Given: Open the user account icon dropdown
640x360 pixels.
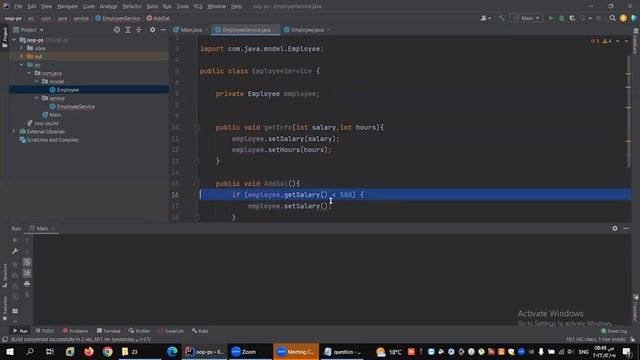Looking at the screenshot, I should [x=485, y=18].
